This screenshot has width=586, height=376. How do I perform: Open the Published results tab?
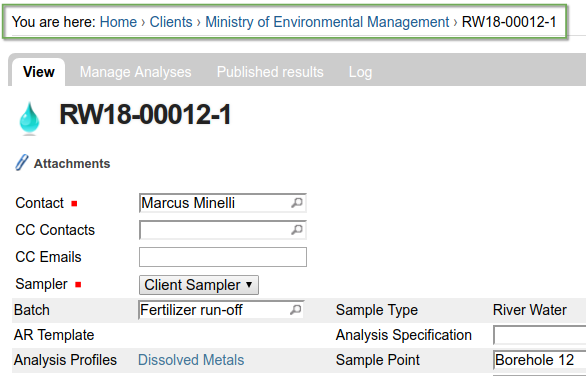[x=270, y=72]
